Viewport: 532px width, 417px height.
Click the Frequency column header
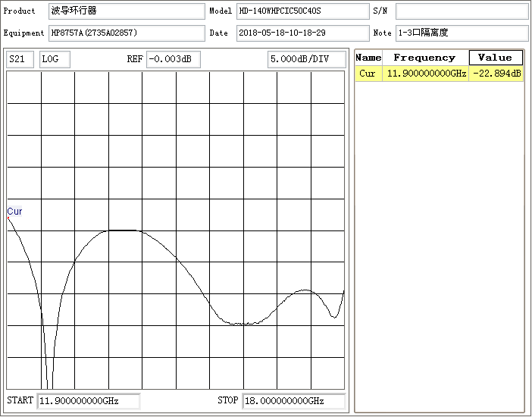click(425, 58)
